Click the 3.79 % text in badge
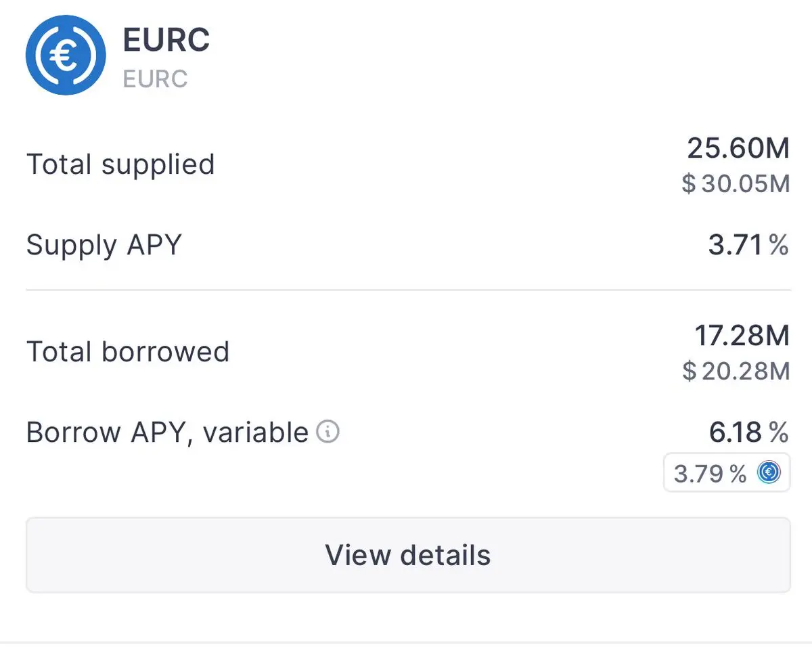Image resolution: width=812 pixels, height=653 pixels. 710,473
